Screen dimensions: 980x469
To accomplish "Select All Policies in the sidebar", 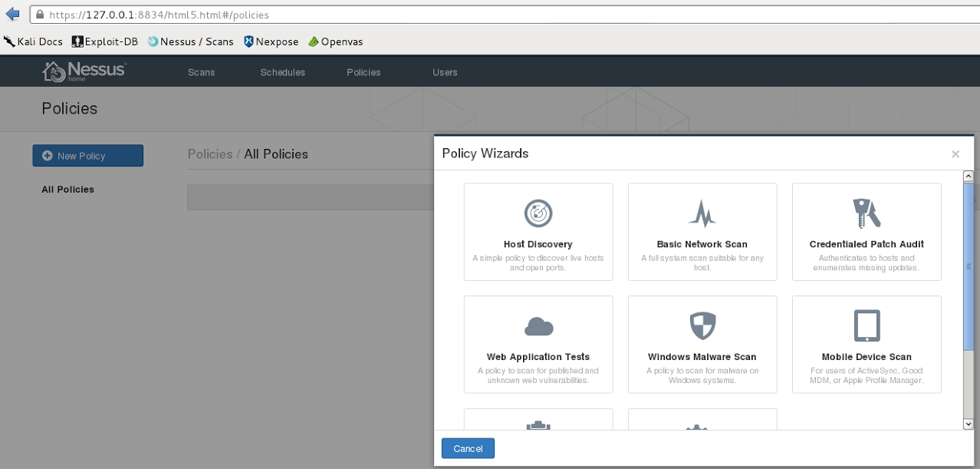I will (x=68, y=190).
